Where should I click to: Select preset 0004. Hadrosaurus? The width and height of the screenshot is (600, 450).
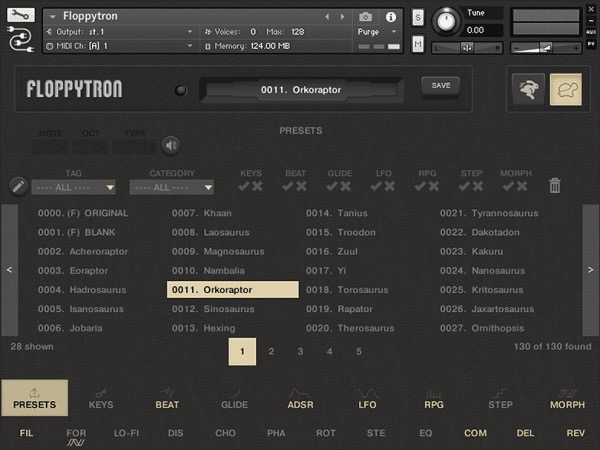pyautogui.click(x=82, y=290)
